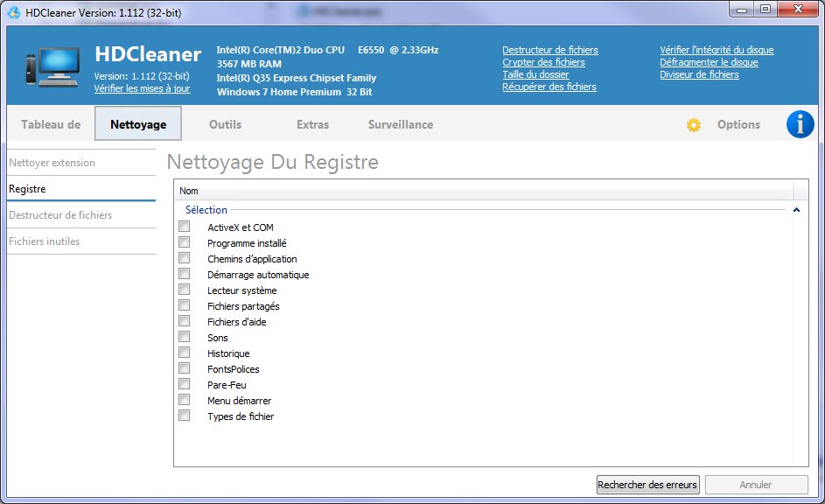The width and height of the screenshot is (825, 504).
Task: Toggle the Démarrage automatique checkbox
Action: (x=184, y=274)
